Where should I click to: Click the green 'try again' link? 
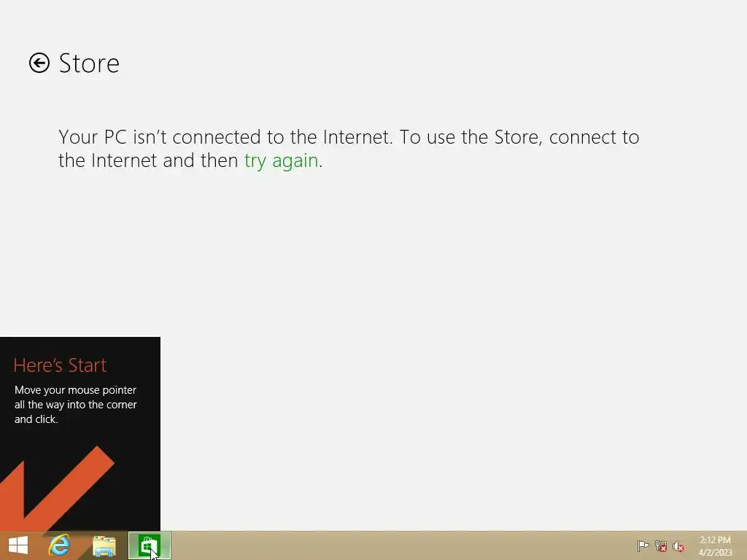pos(281,161)
